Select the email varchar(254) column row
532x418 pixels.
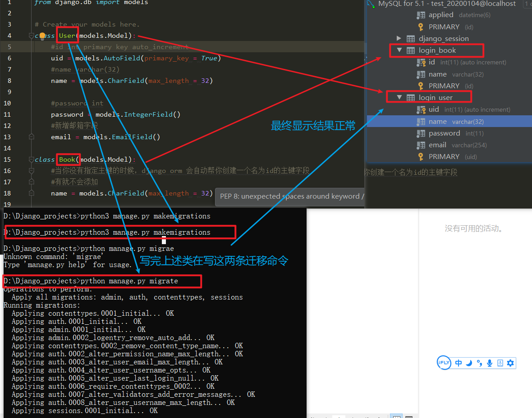(x=449, y=145)
